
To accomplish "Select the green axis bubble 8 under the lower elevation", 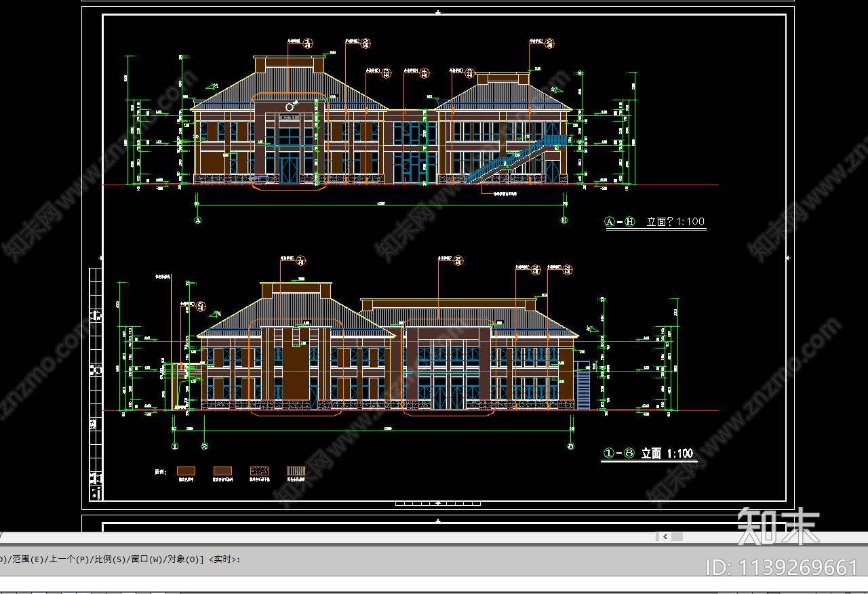I will click(x=570, y=447).
